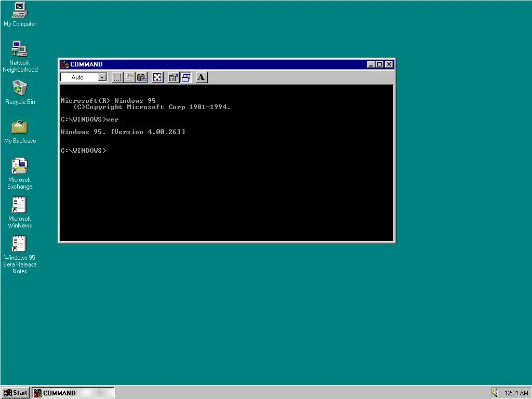Select the Windows 95 Beta Release Notes shortcut

coord(20,255)
